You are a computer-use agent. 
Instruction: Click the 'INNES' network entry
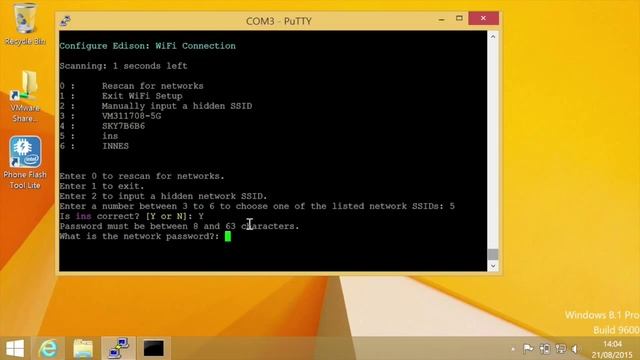(115, 146)
